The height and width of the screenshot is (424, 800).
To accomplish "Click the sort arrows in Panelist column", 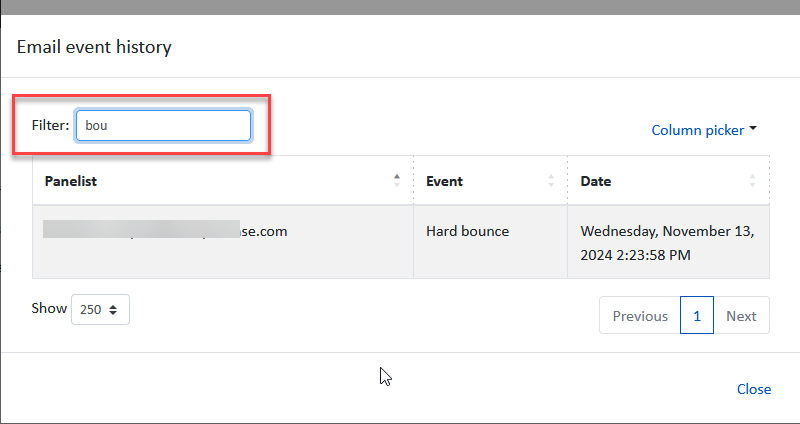I will [x=397, y=181].
